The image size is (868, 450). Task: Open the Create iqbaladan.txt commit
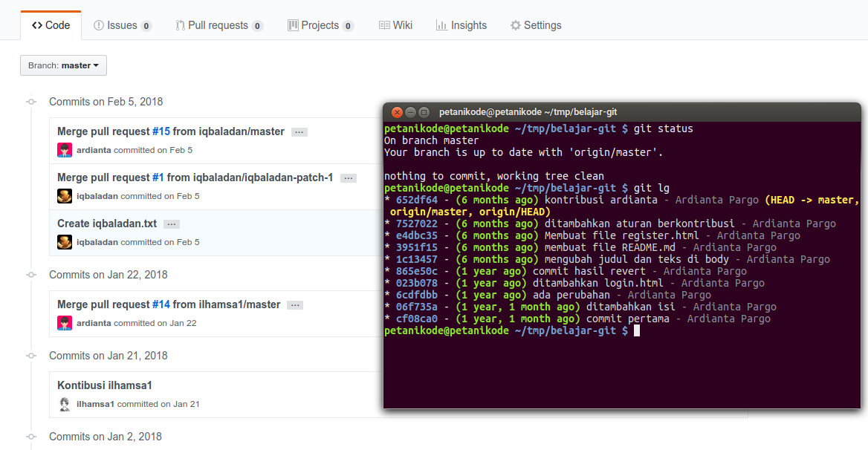[x=107, y=224]
